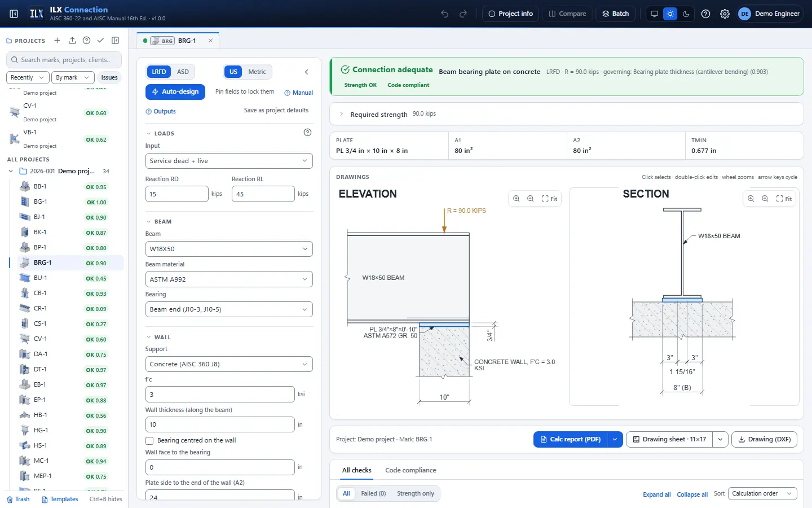The height and width of the screenshot is (508, 812).
Task: Open the help icon in Projects header
Action: coord(86,41)
